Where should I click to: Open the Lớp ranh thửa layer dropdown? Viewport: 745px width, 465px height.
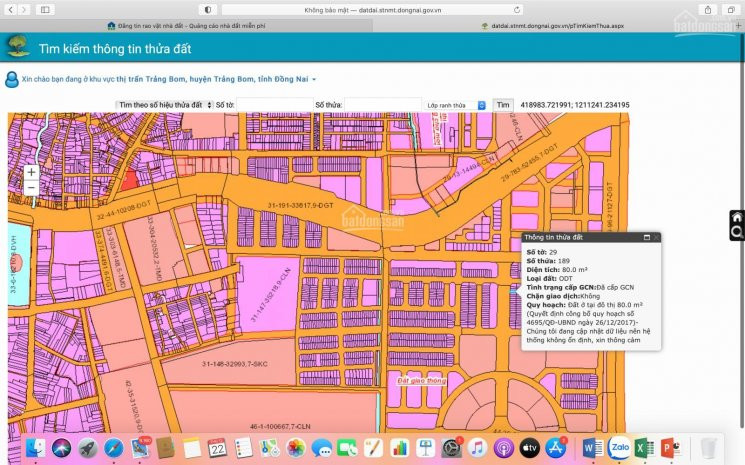coord(455,105)
